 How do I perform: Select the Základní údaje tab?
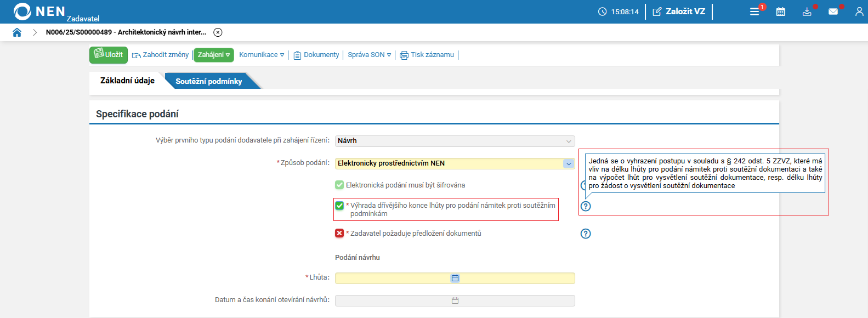(127, 81)
